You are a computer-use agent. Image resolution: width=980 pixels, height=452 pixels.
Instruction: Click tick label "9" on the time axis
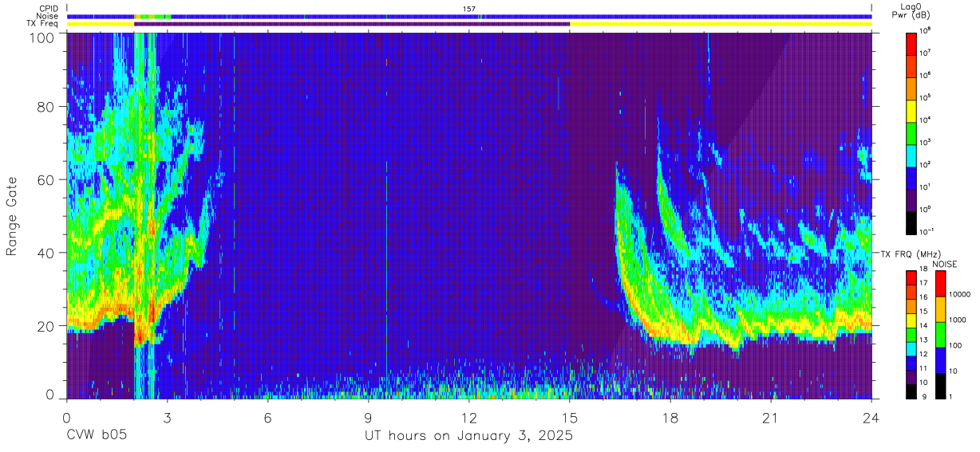[369, 419]
